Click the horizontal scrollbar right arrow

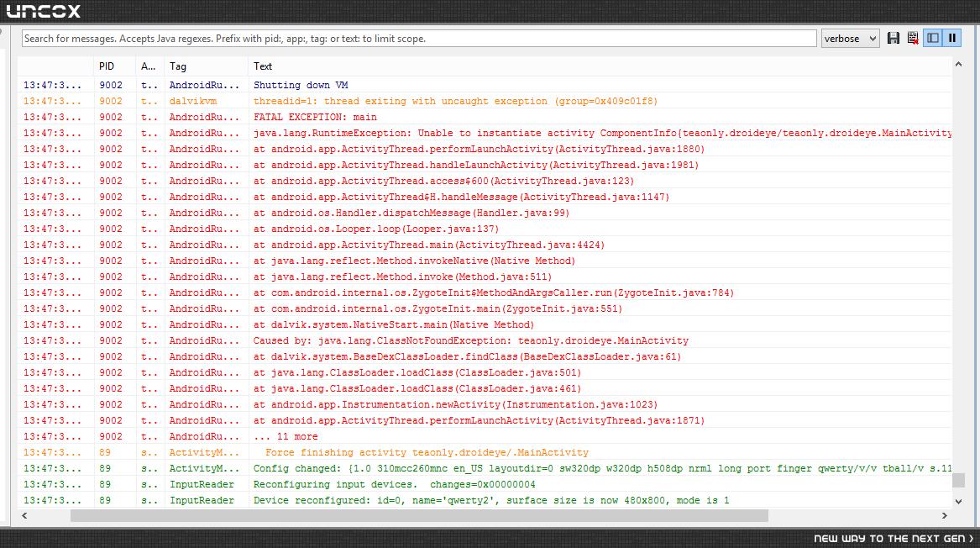pyautogui.click(x=945, y=515)
